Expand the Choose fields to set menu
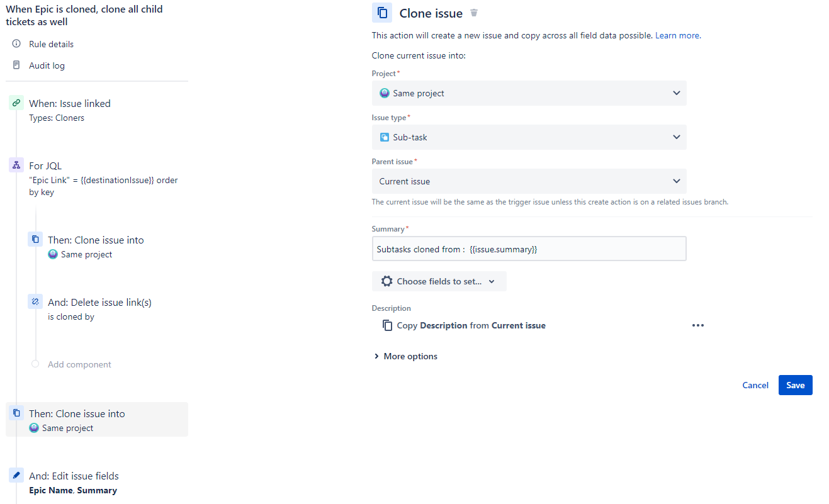Screen dimensions: 829x504 [x=439, y=281]
